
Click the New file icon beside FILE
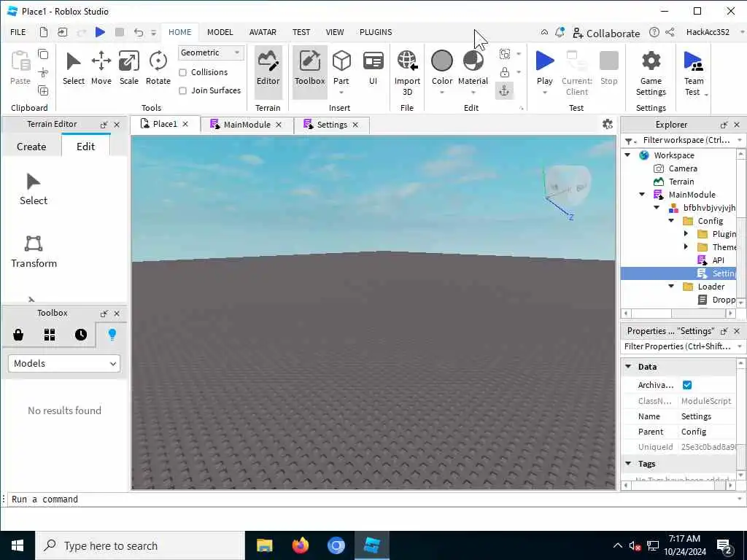tap(43, 32)
